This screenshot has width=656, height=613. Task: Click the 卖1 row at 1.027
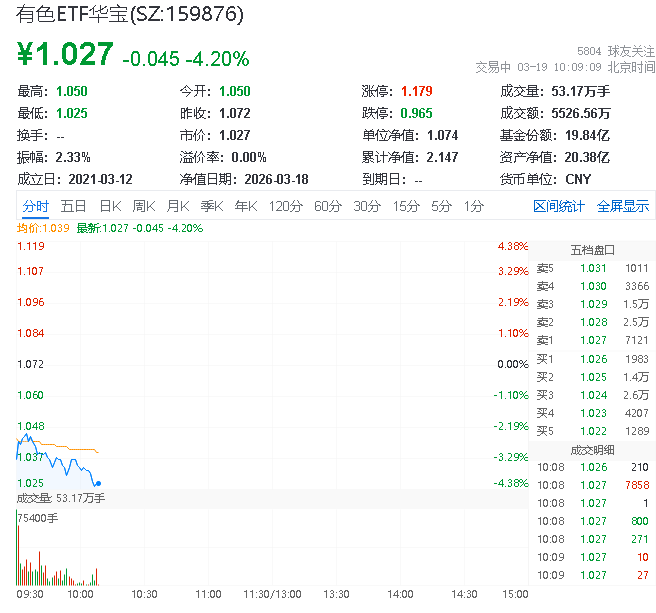(x=592, y=340)
